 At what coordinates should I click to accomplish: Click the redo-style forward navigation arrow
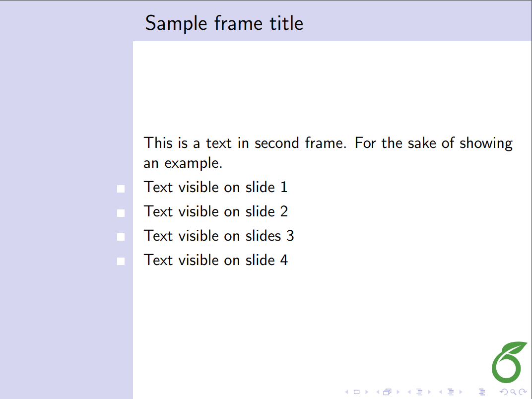coord(523,392)
